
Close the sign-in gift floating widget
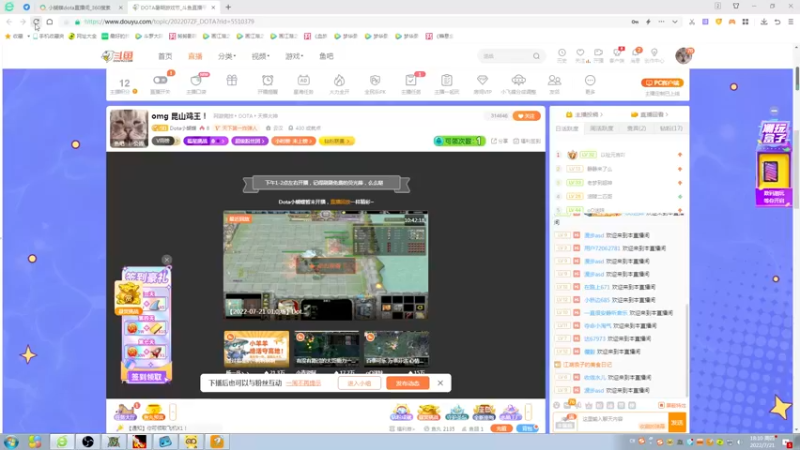pyautogui.click(x=166, y=260)
